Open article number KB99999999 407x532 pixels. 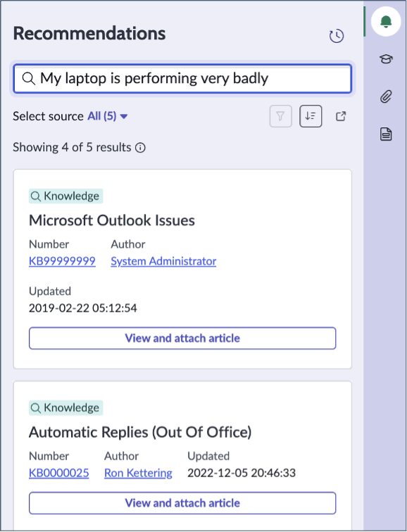tap(62, 261)
